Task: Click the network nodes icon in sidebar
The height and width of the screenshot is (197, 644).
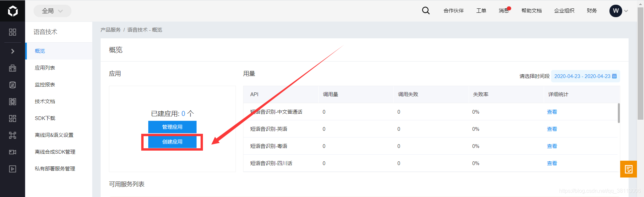Action: point(12,135)
